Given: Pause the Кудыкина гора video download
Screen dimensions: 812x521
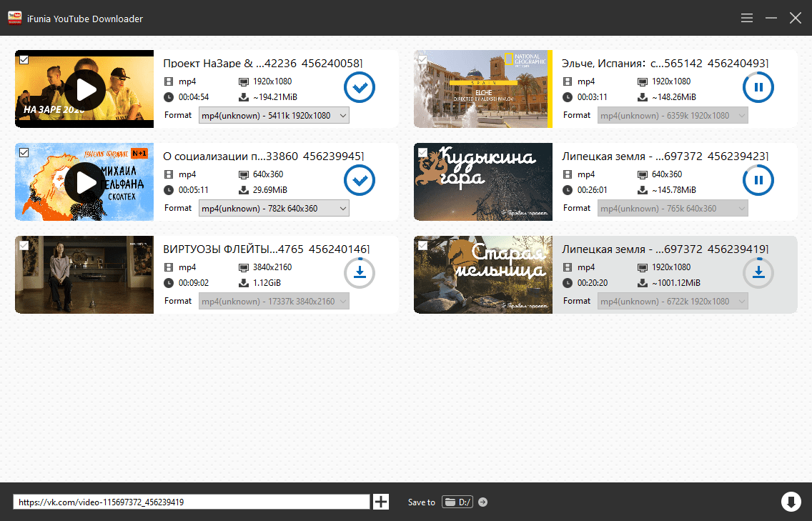Looking at the screenshot, I should [758, 180].
